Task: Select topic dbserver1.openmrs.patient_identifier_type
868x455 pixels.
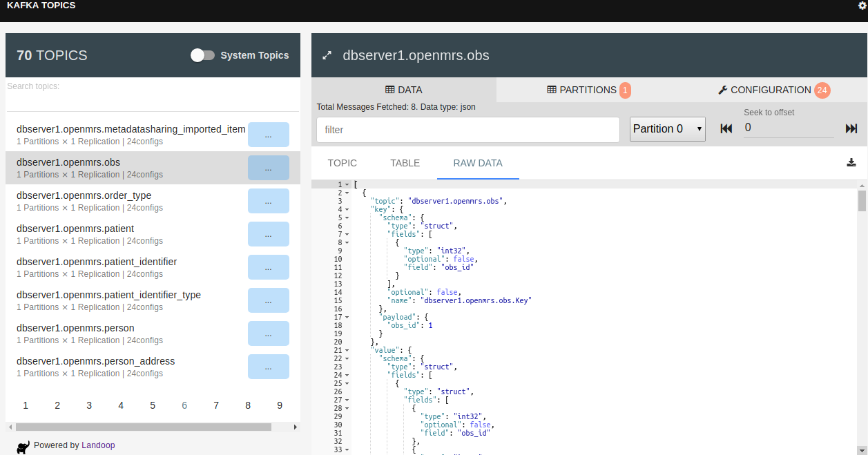Action: click(x=108, y=295)
